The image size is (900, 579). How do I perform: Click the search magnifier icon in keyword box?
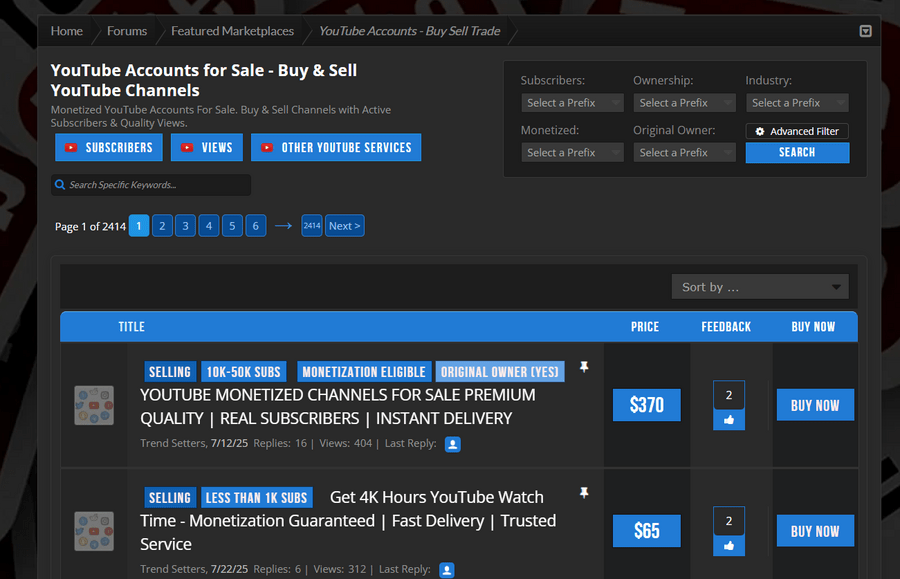pos(61,185)
